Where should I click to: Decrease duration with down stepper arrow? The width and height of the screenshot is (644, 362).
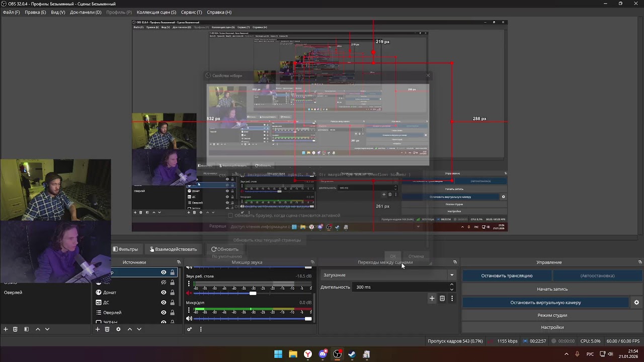(x=451, y=290)
